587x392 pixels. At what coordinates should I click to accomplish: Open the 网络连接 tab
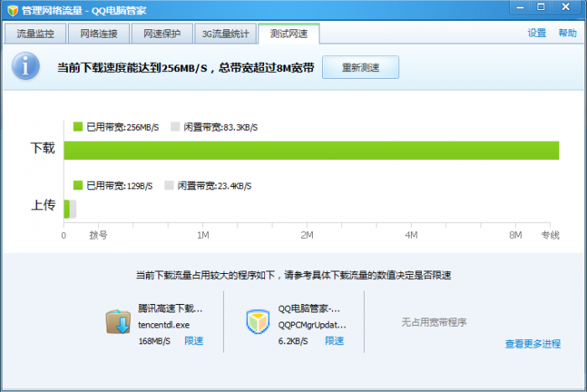tap(99, 34)
